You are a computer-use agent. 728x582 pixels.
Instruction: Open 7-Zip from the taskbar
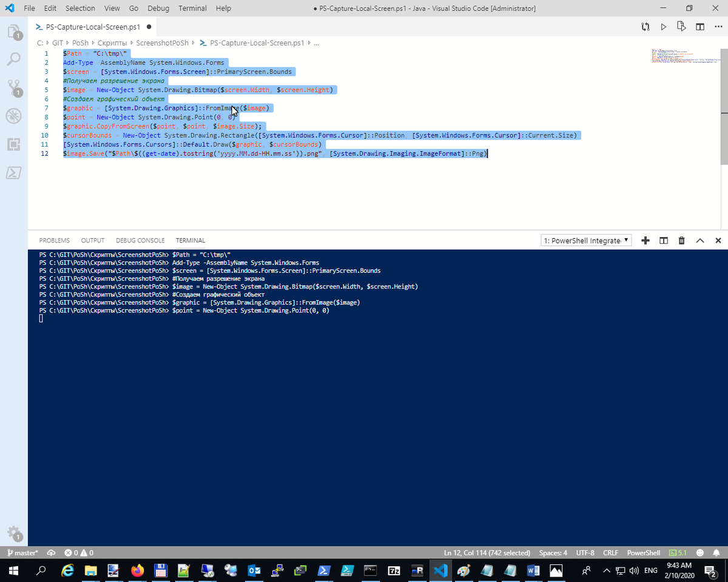point(394,570)
